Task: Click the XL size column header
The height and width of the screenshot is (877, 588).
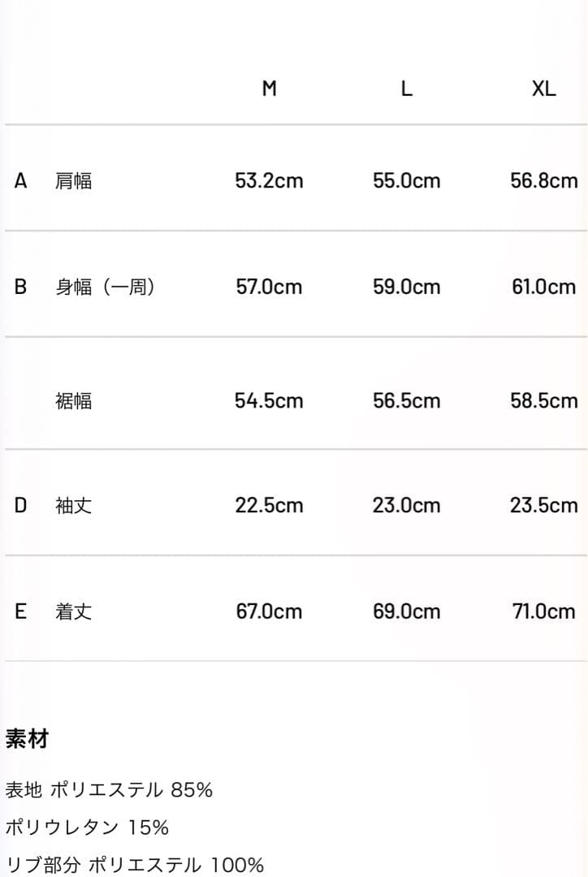Action: pos(543,89)
